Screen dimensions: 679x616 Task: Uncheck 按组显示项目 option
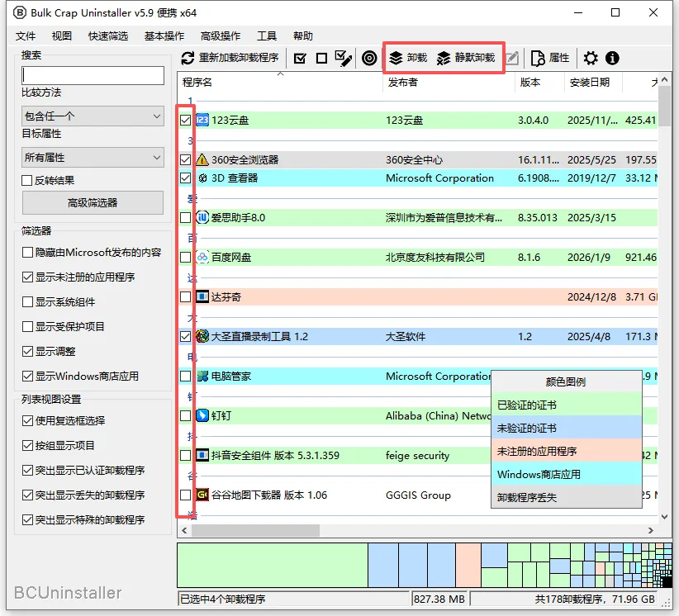coord(27,445)
